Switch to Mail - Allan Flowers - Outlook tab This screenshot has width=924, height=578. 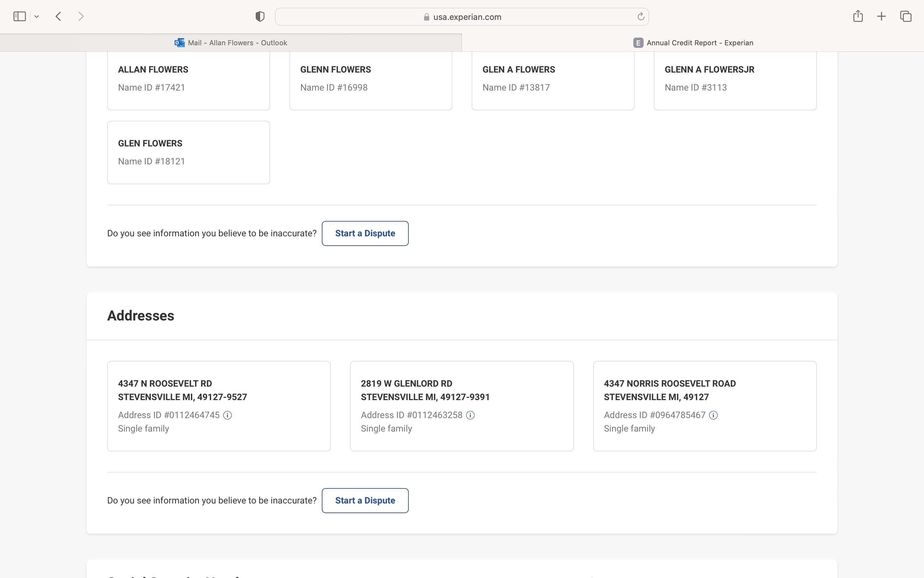tap(231, 43)
